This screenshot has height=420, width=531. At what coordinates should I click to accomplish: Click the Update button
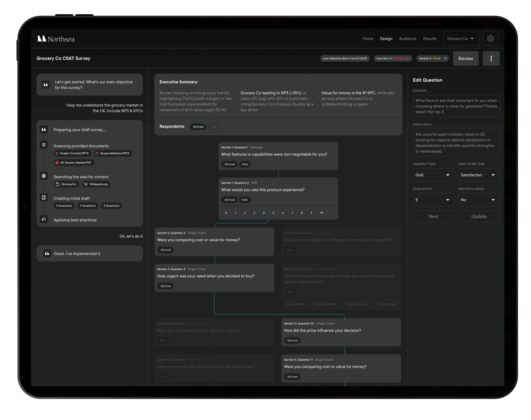[x=479, y=216]
